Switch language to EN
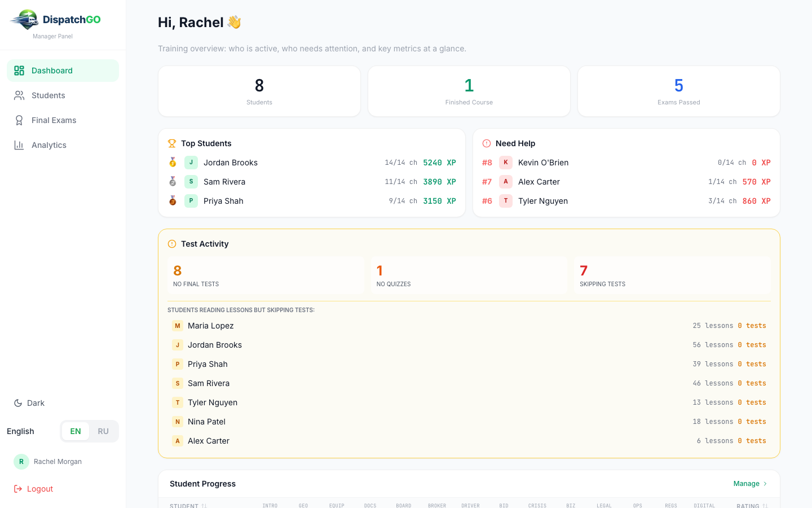 point(76,431)
